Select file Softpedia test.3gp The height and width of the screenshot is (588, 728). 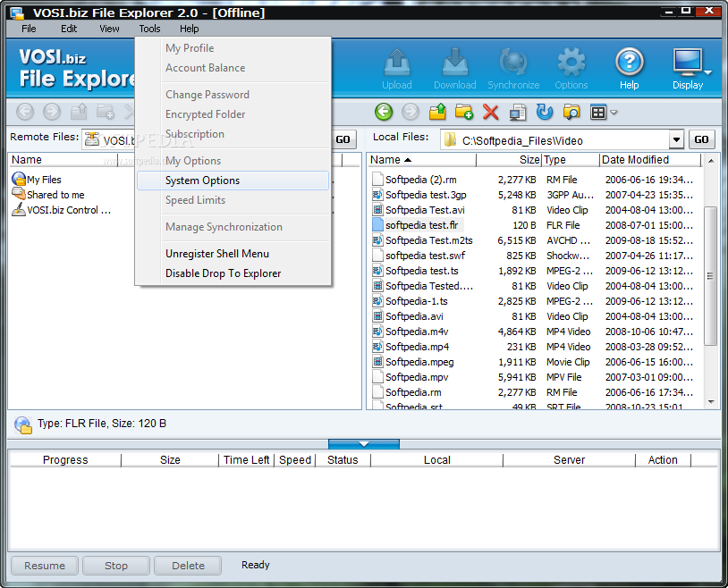pyautogui.click(x=426, y=195)
